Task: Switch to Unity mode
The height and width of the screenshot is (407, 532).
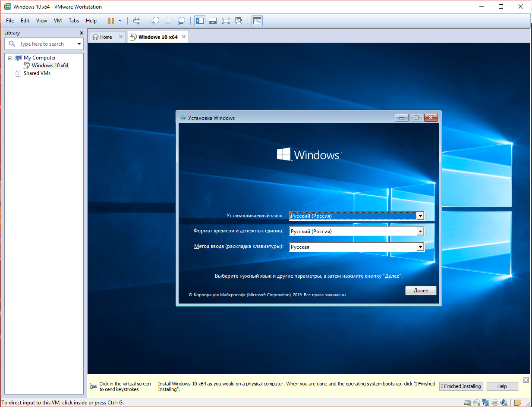Action: coord(239,21)
